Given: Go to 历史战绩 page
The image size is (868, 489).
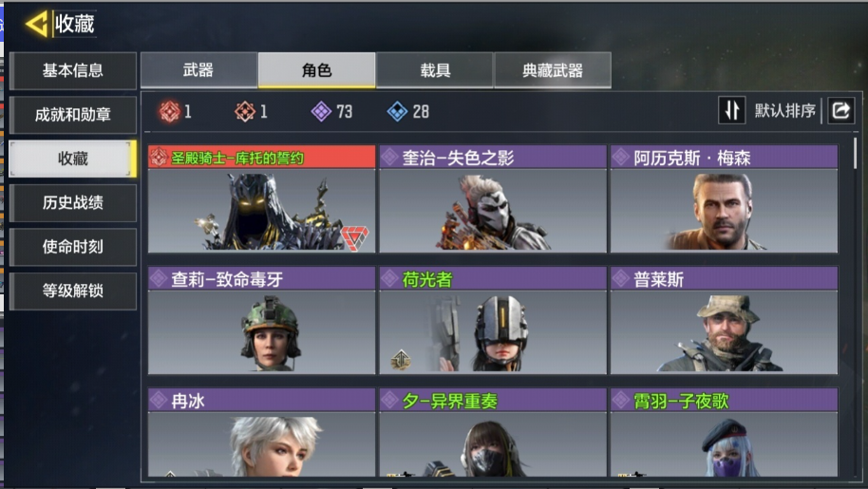Looking at the screenshot, I should point(73,202).
